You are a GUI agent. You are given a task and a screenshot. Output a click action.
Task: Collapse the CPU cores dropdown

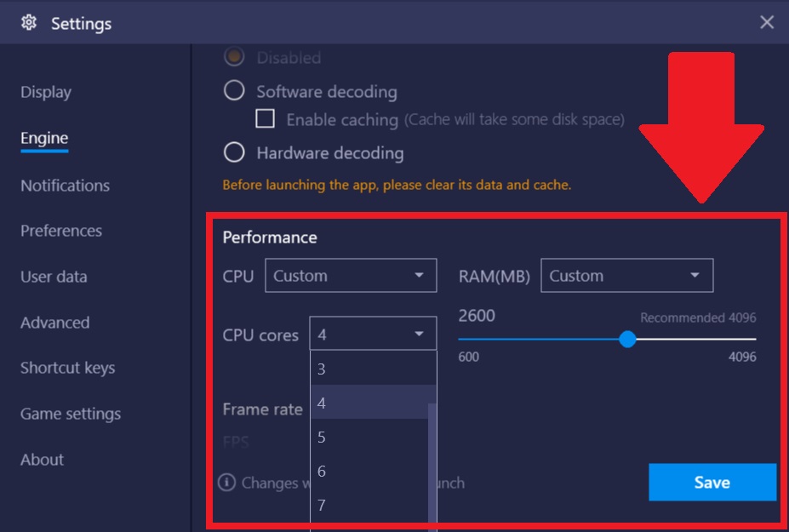pos(373,334)
